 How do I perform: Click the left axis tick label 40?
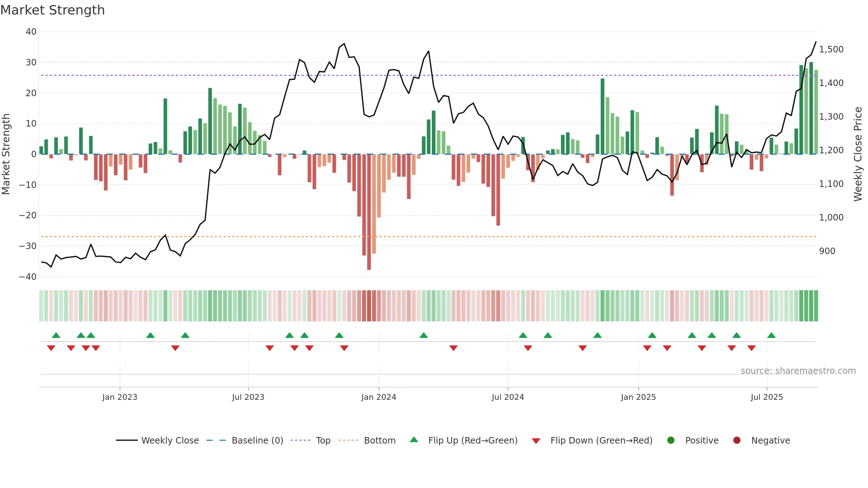[31, 32]
